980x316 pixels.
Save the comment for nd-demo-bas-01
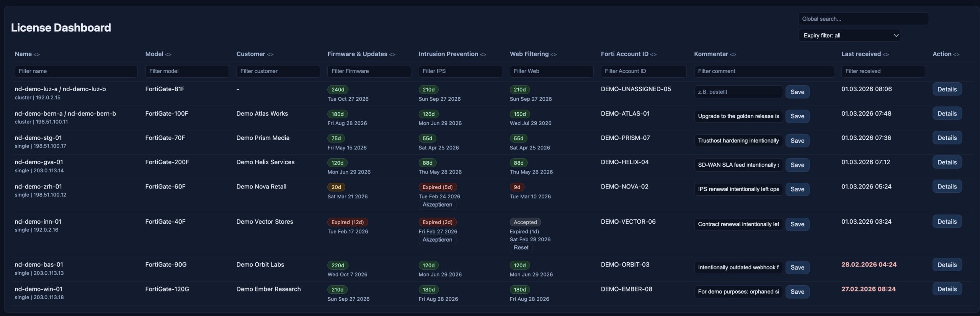coord(797,267)
